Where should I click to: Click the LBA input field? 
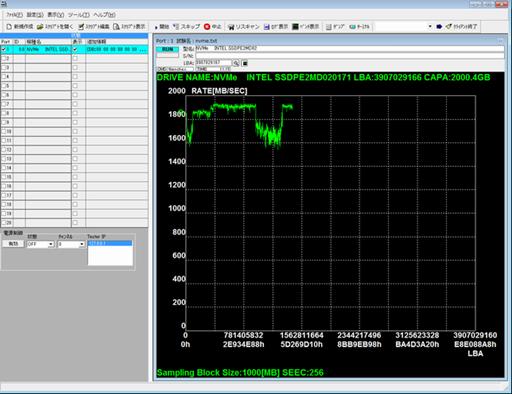click(x=213, y=63)
